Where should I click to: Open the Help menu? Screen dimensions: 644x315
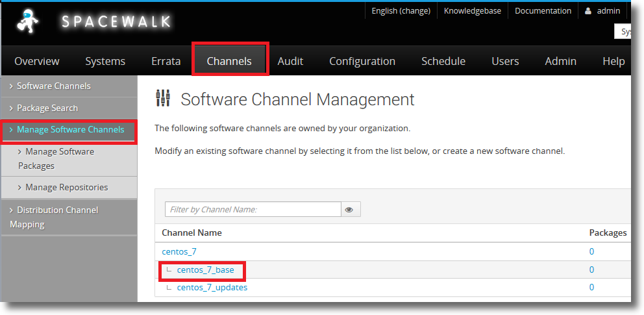[613, 61]
